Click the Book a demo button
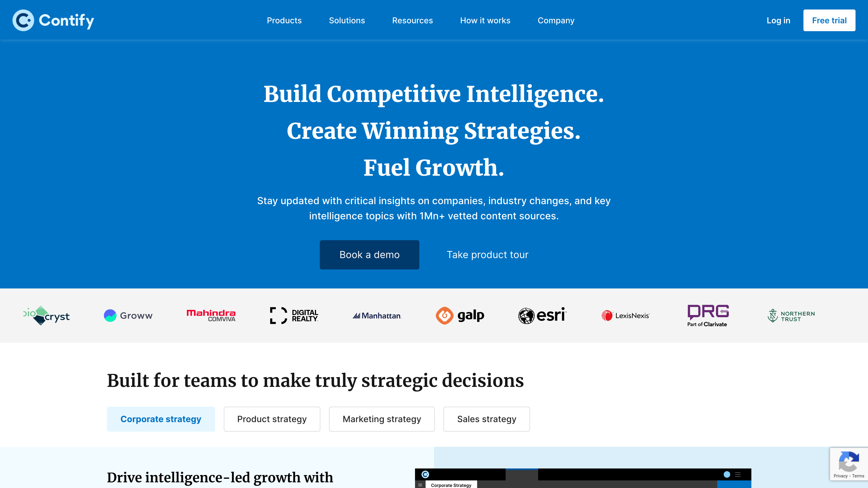868x488 pixels. (x=369, y=254)
